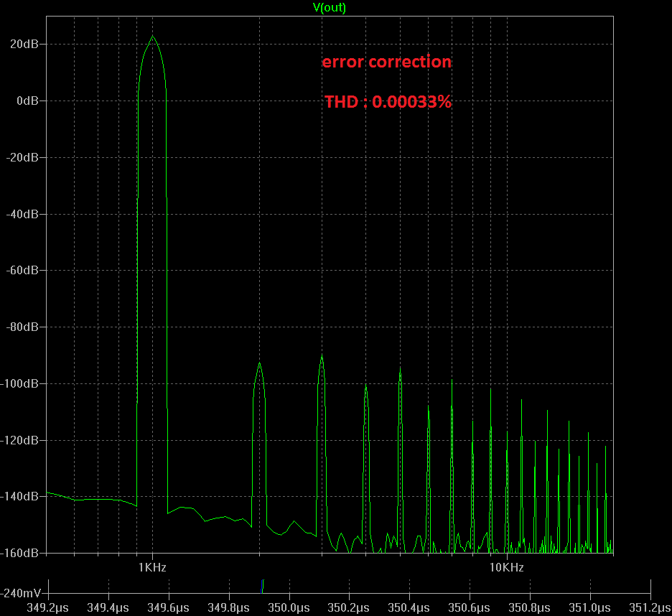
Task: Click the -100dB axis label
Action: [19, 383]
